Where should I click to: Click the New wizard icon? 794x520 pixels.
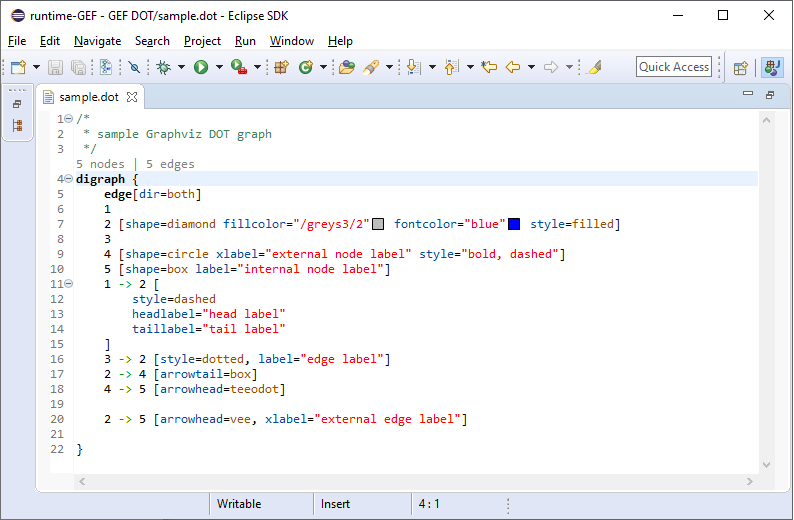click(18, 67)
